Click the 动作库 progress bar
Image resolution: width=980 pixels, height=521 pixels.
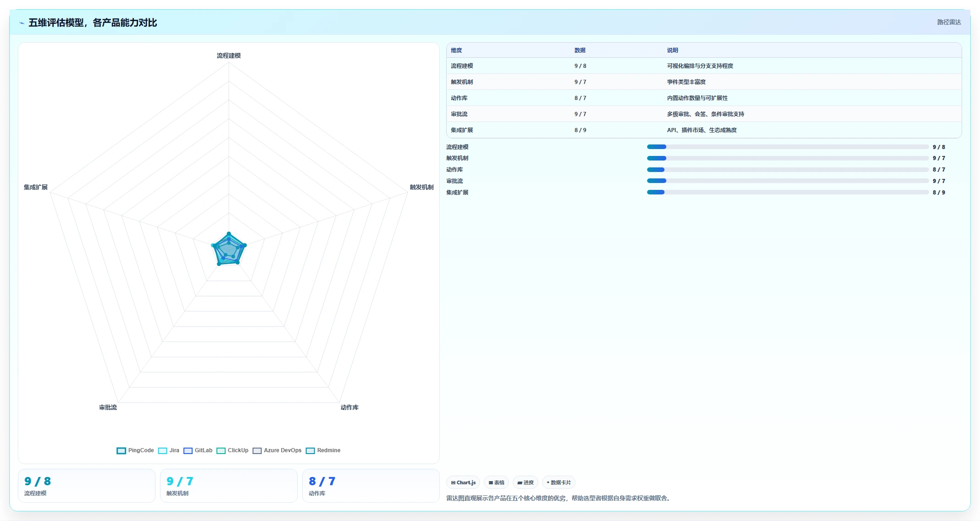pos(788,170)
